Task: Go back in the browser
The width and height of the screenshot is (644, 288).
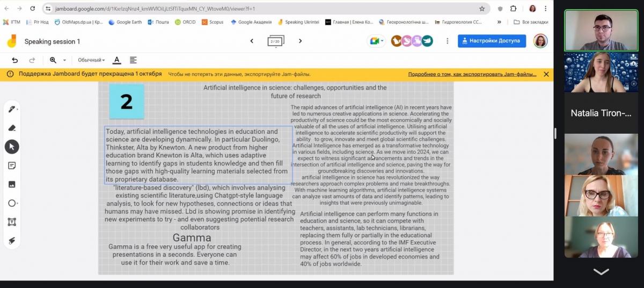Action: pyautogui.click(x=7, y=9)
